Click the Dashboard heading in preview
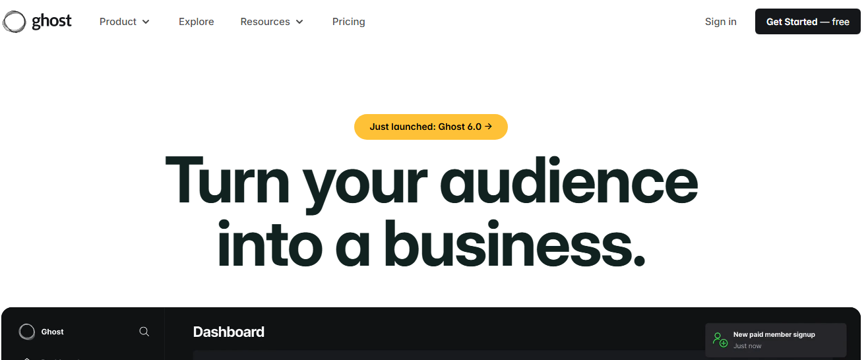The image size is (868, 360). (228, 332)
